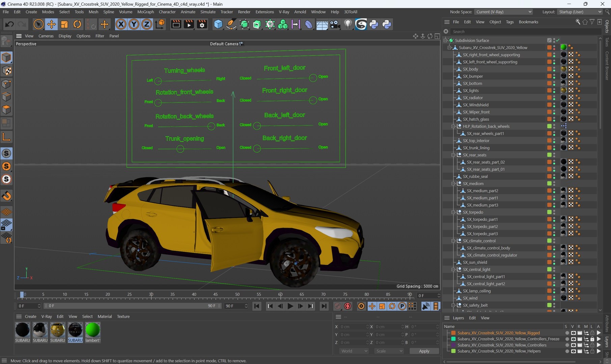Select Points mode in left toolbar
The height and width of the screenshot is (364, 611).
(x=6, y=84)
